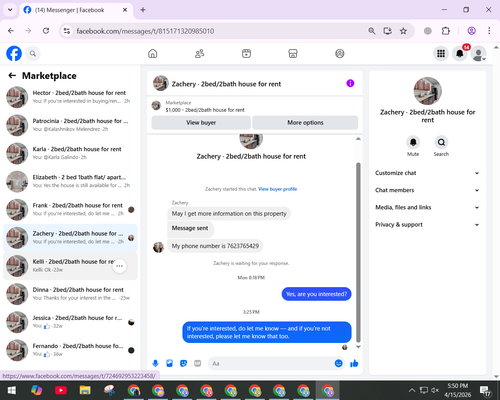The height and width of the screenshot is (400, 500).
Task: Send a thumbs up like
Action: pyautogui.click(x=354, y=363)
